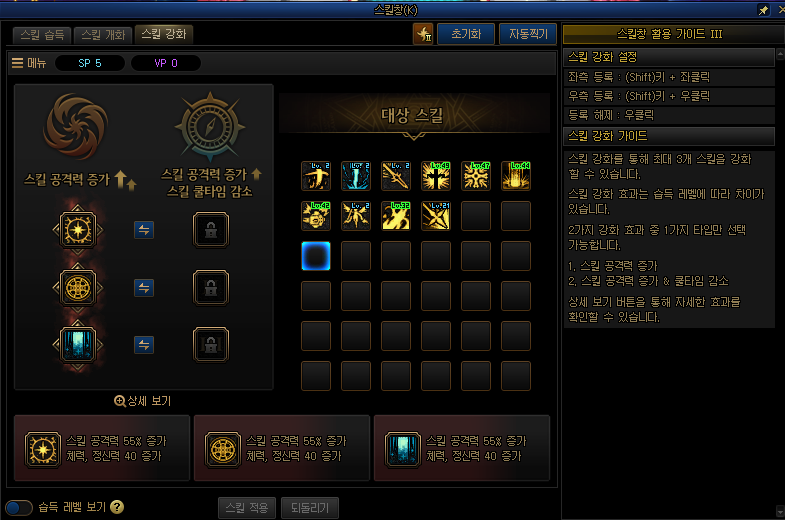Viewport: 785px width, 520px height.
Task: Switch to the 스킬 개화 tab
Action: click(103, 35)
